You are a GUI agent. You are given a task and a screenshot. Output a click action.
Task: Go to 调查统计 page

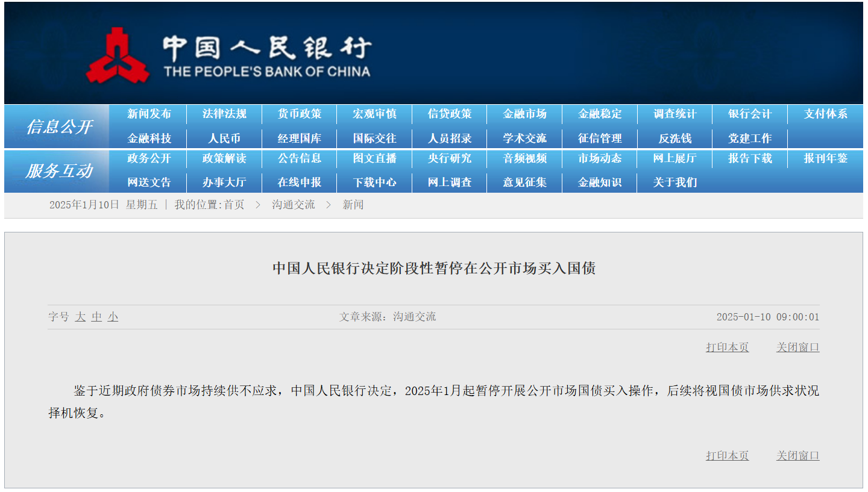675,114
